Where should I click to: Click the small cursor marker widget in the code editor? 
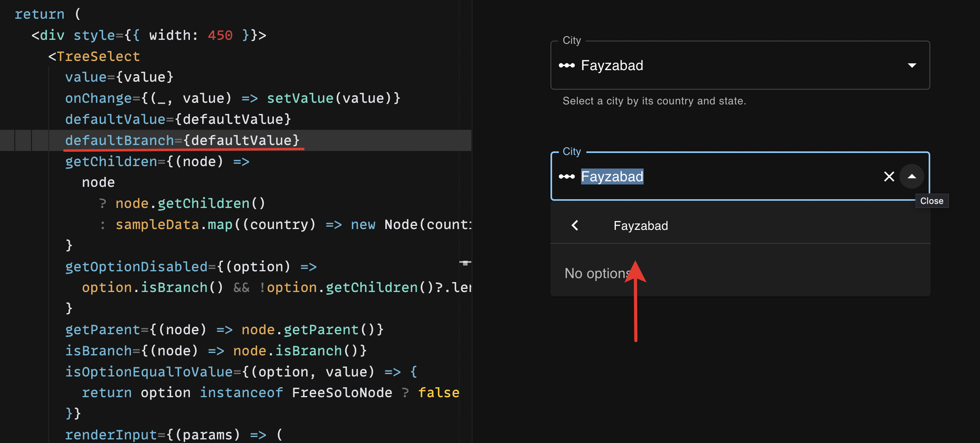click(466, 263)
